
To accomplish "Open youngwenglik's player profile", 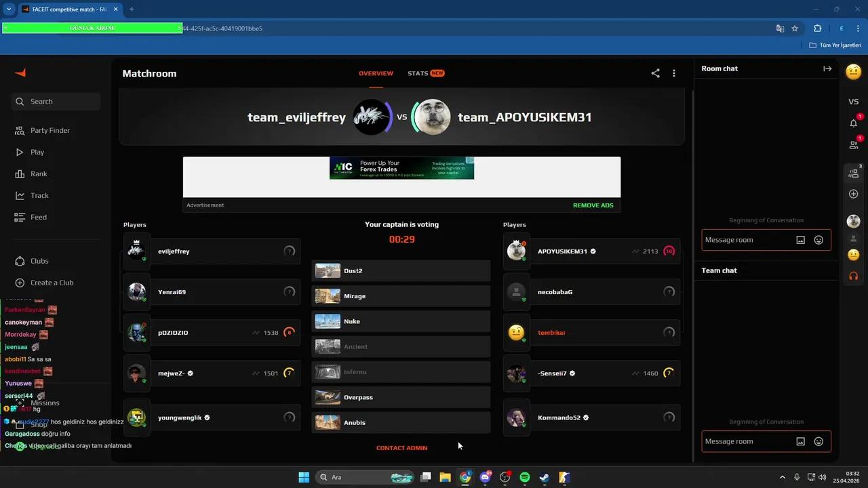I will tap(180, 418).
